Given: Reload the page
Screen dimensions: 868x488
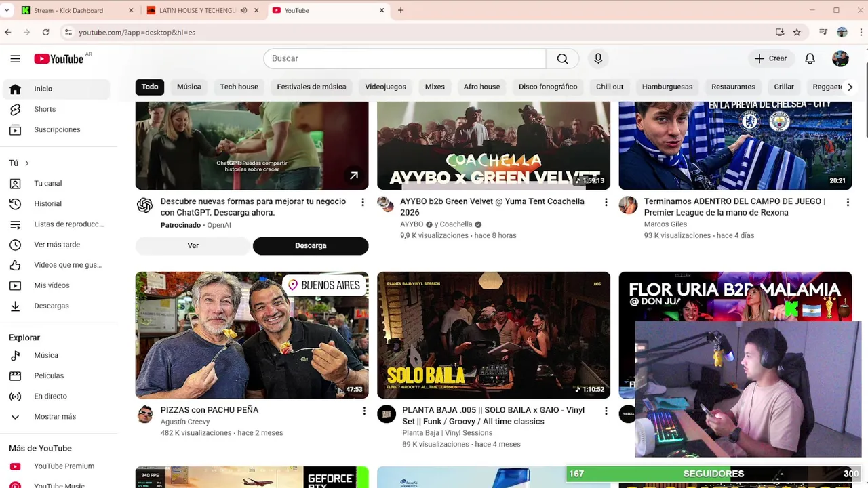Looking at the screenshot, I should tap(45, 32).
